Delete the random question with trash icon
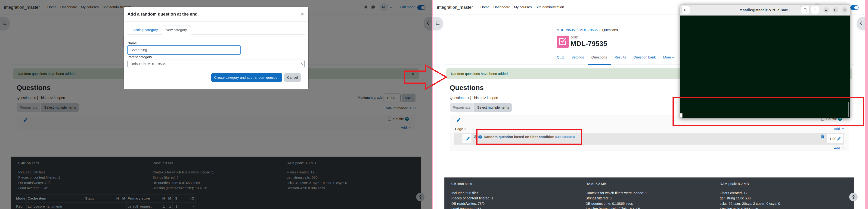Screen dimensions: 868x209 822,137
